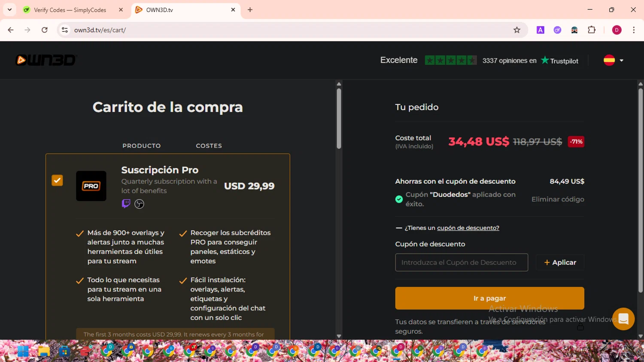
Task: Click Eliminar código to remove the coupon
Action: [x=558, y=199]
